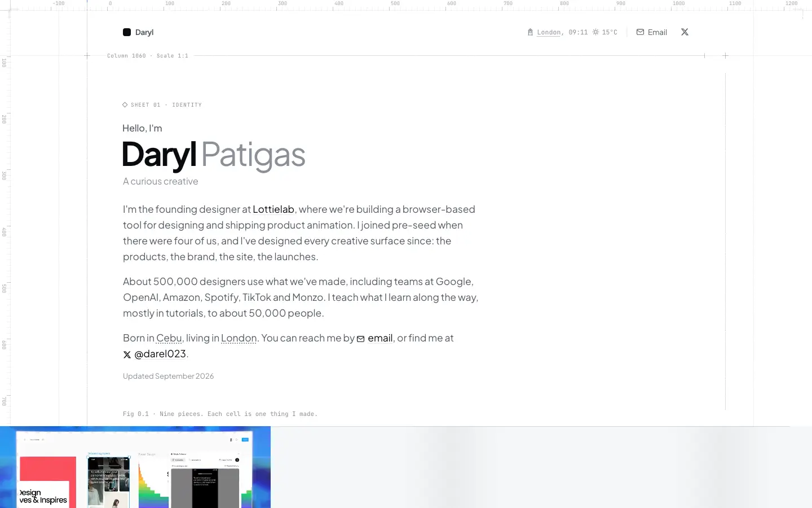This screenshot has height=508, width=812.
Task: Click the Daryl logo in the header
Action: pos(138,32)
